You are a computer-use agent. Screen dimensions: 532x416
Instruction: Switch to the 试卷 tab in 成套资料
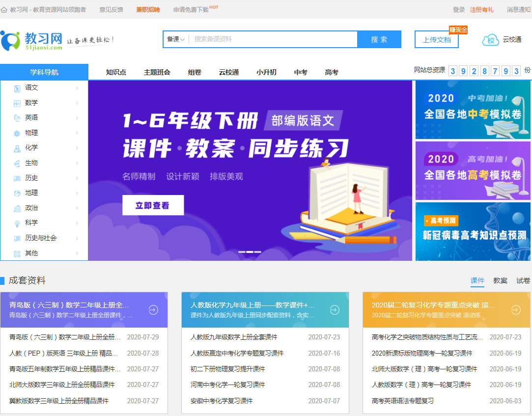pos(523,280)
